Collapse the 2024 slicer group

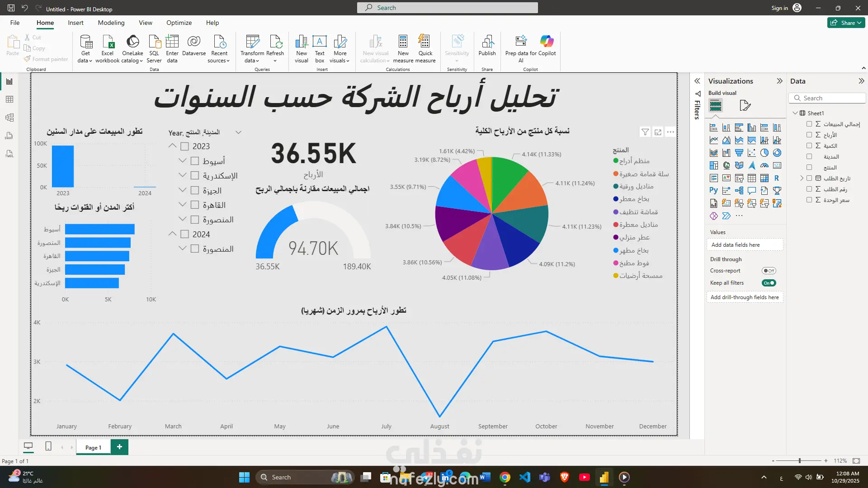point(172,234)
